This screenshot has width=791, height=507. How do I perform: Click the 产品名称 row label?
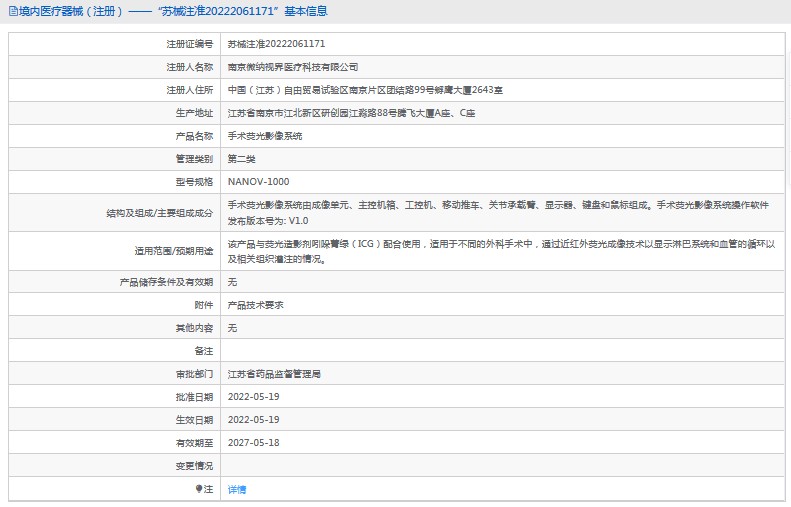point(194,136)
